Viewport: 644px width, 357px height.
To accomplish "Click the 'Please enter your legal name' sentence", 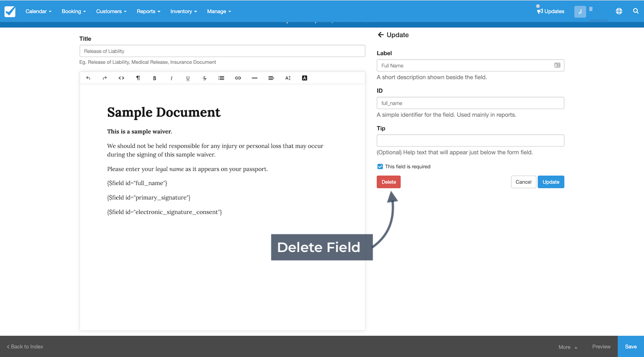I will [187, 169].
